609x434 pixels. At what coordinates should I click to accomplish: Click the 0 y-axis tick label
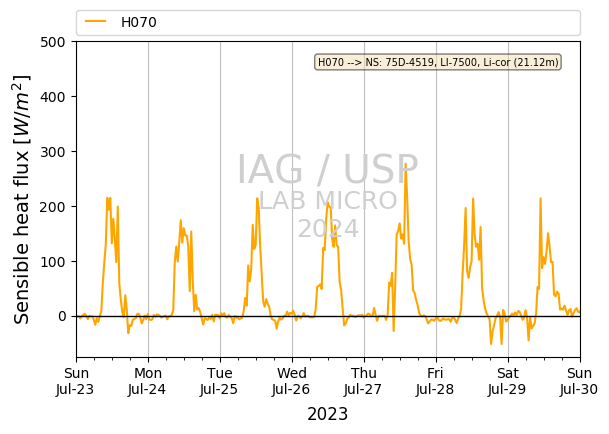tap(62, 317)
